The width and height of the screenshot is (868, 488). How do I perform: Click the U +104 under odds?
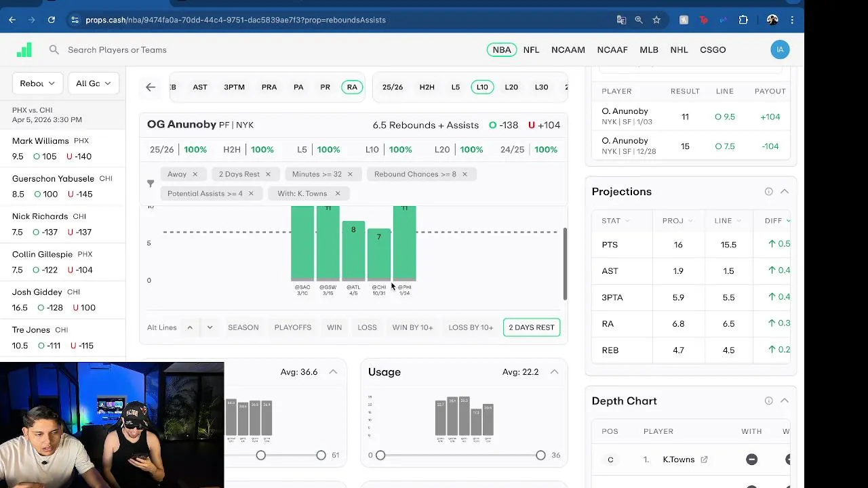click(x=544, y=125)
